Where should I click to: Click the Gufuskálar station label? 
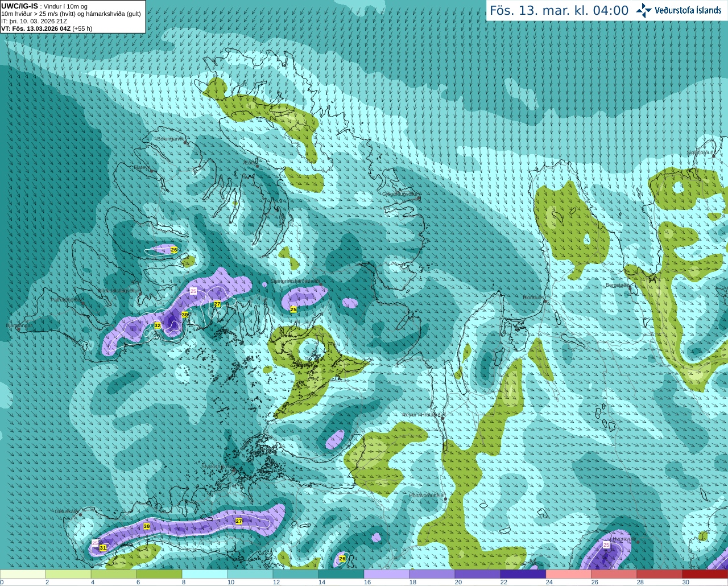pyautogui.click(x=67, y=511)
